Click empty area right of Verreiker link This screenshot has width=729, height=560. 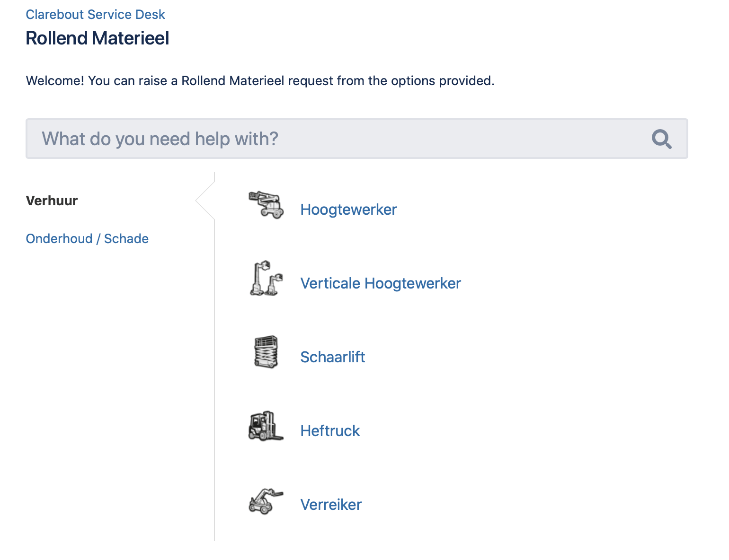tap(521, 505)
